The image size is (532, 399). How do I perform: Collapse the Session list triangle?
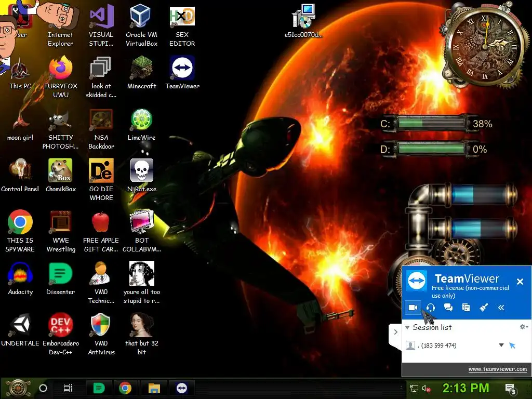[407, 327]
